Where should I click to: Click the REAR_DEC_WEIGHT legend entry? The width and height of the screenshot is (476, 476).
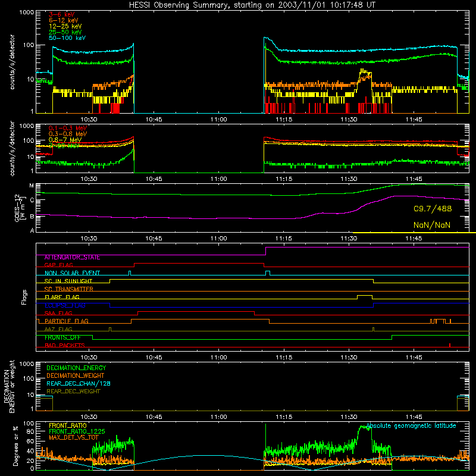73,392
